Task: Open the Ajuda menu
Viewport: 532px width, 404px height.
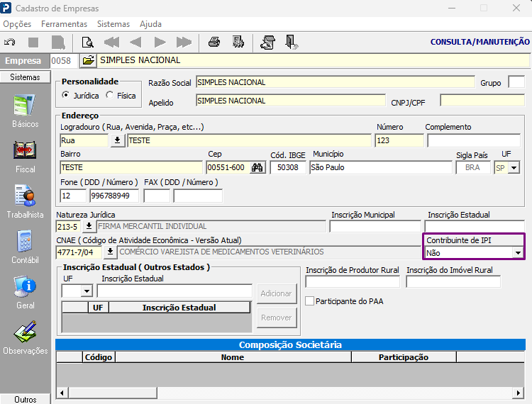Action: (150, 24)
